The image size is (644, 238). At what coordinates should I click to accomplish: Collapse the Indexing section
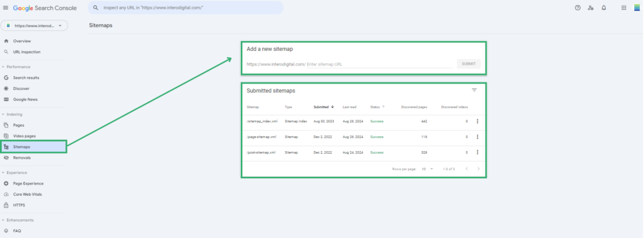tap(13, 114)
